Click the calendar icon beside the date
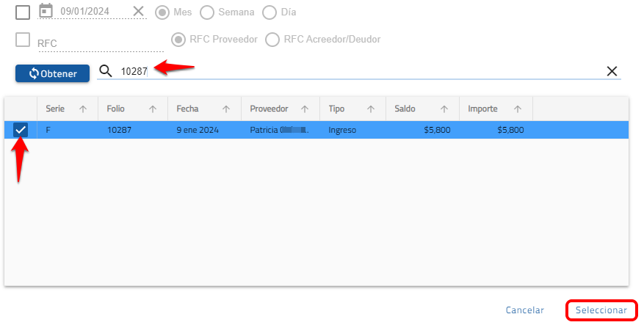 pyautogui.click(x=46, y=11)
